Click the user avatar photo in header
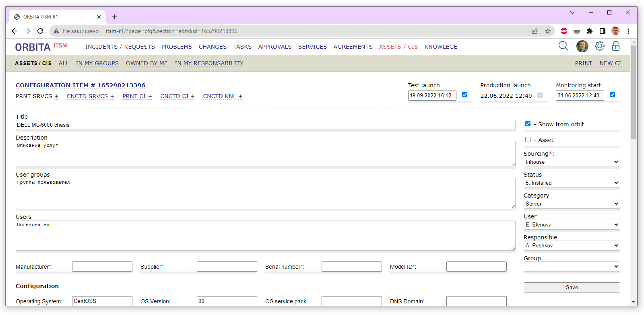 tap(582, 46)
